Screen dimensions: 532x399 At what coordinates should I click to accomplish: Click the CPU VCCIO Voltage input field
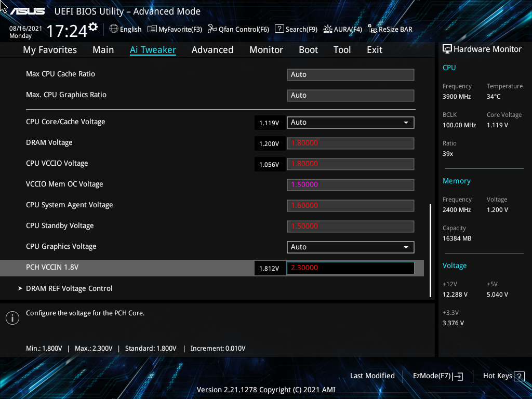coord(351,164)
